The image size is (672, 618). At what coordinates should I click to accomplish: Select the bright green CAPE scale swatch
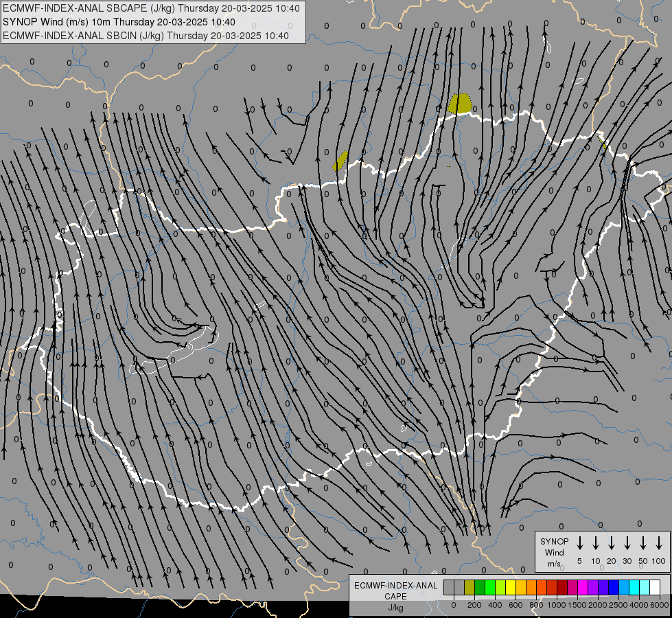click(490, 587)
